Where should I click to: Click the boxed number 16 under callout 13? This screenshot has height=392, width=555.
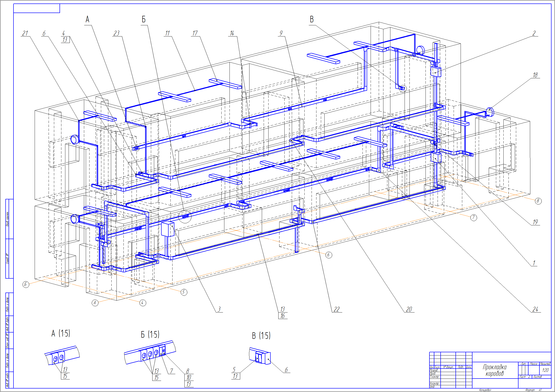click(282, 316)
